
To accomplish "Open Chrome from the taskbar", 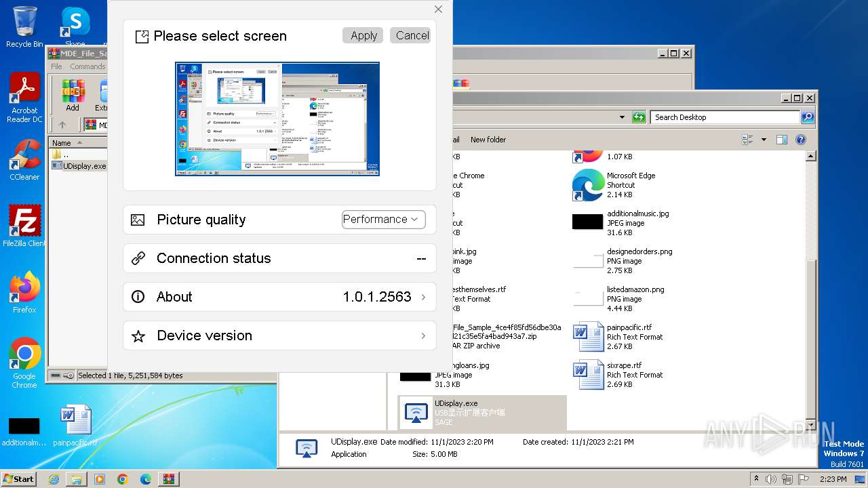I will pyautogui.click(x=123, y=479).
